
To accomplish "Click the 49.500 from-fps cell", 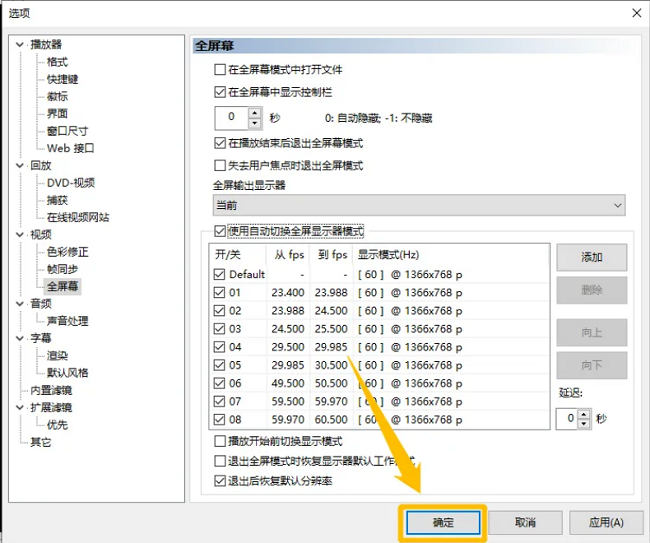I will [288, 383].
